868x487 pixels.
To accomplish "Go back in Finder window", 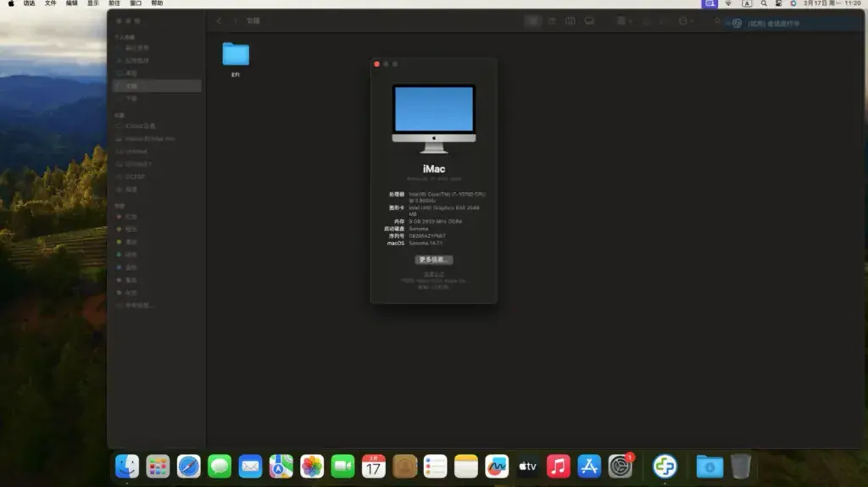I will 220,21.
